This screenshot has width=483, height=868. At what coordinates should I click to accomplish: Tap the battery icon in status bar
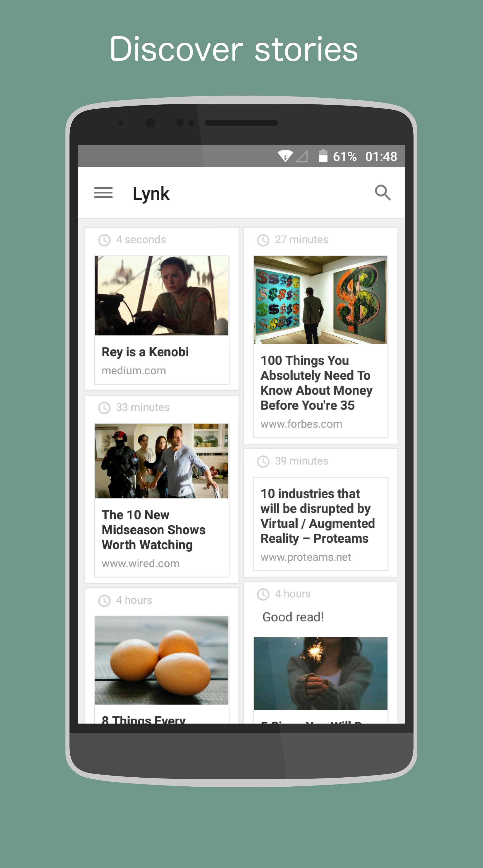coord(323,156)
